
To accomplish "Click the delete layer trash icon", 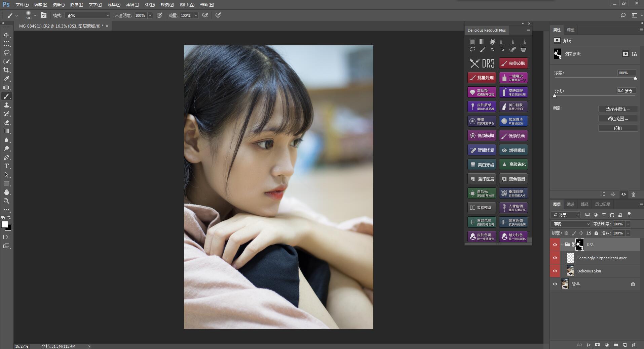I will coord(634,345).
